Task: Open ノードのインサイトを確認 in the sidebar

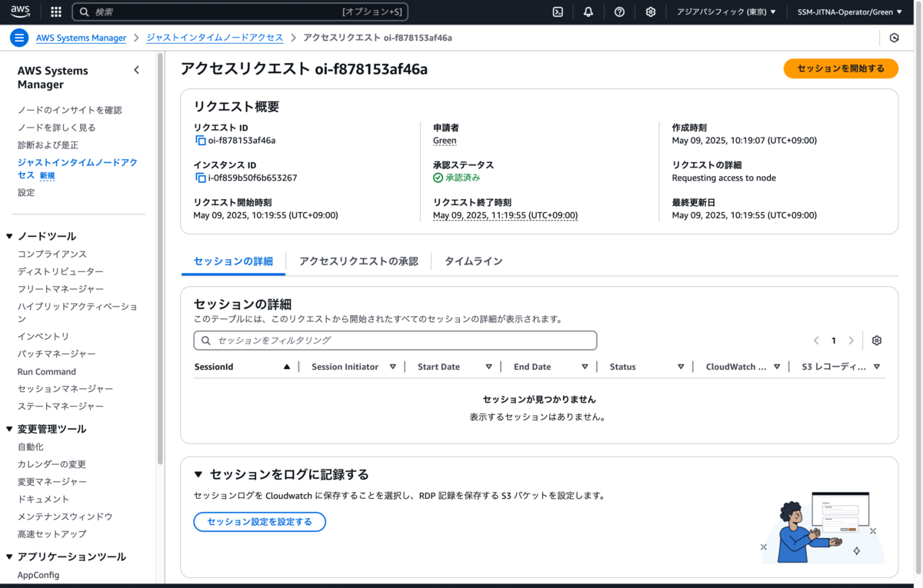Action: pyautogui.click(x=70, y=110)
